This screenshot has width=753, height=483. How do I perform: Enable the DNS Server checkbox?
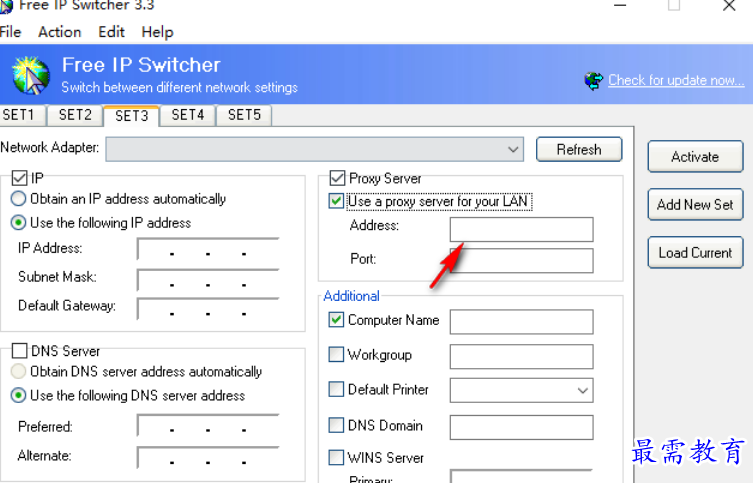click(19, 350)
